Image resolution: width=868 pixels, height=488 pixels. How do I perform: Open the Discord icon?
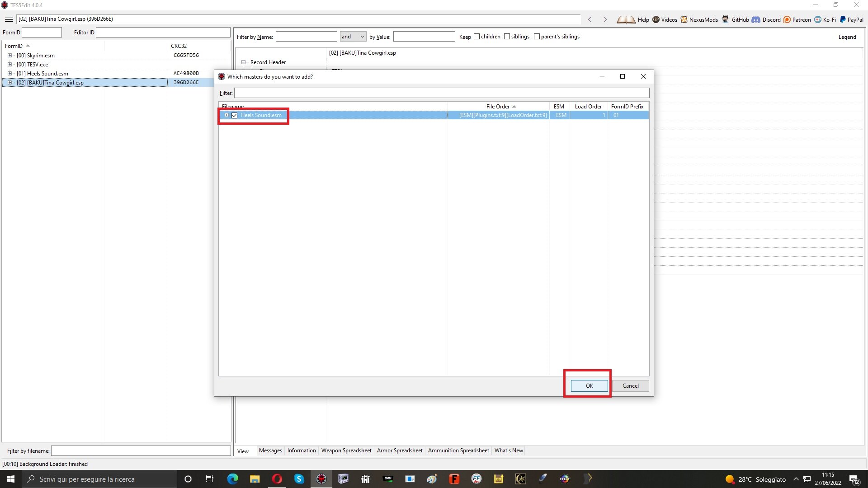[x=756, y=19]
